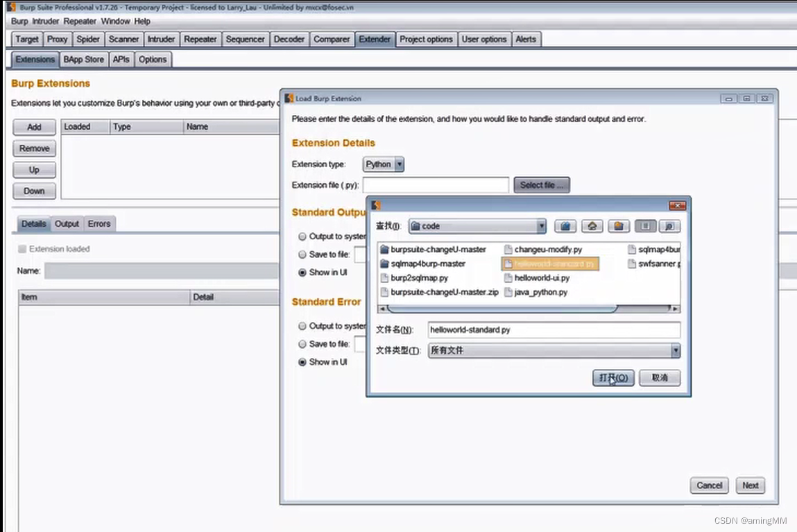The height and width of the screenshot is (532, 797).
Task: Select burpsuite-changeU-master.zip file
Action: click(440, 292)
